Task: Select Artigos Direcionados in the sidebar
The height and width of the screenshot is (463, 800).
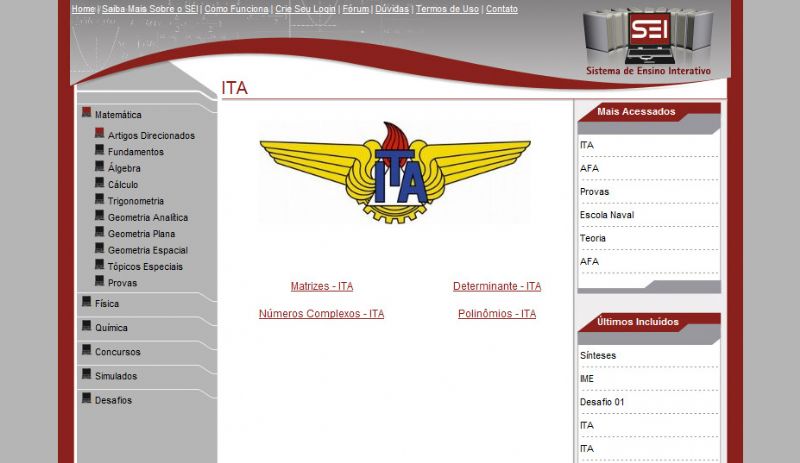Action: (151, 136)
